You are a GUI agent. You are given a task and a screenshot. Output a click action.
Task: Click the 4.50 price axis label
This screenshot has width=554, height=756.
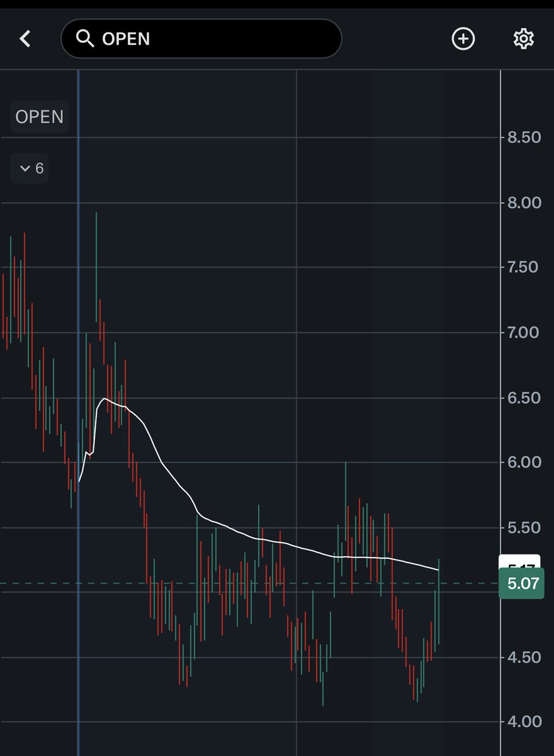[x=524, y=657]
